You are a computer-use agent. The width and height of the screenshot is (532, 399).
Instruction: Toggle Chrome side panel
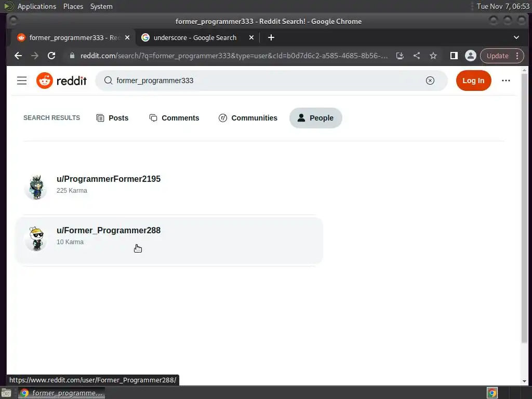(x=454, y=56)
